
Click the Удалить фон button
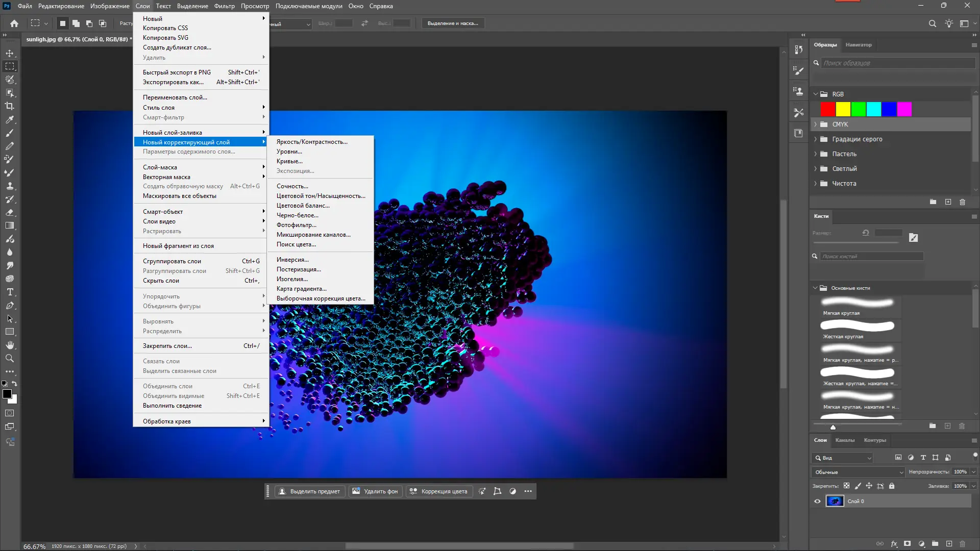point(375,491)
